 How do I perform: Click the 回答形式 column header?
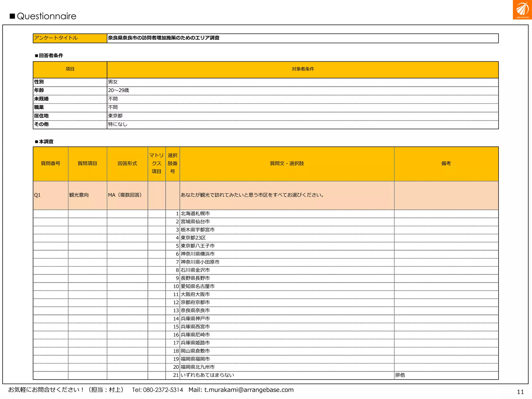127,163
